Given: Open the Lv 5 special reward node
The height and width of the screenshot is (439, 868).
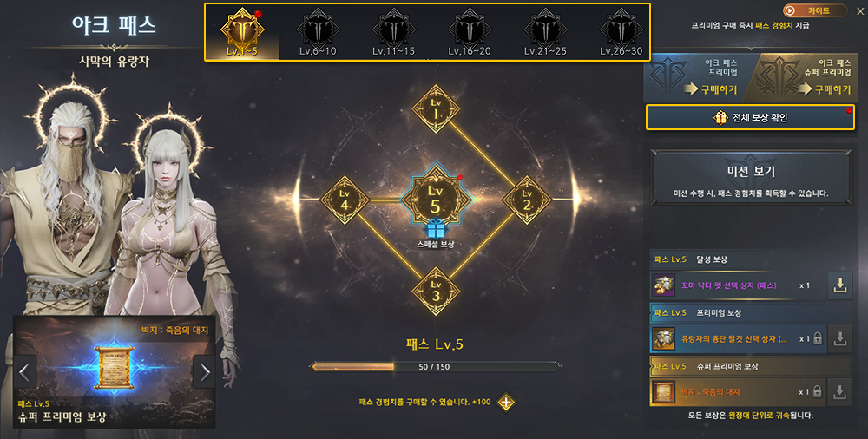Looking at the screenshot, I should [436, 198].
